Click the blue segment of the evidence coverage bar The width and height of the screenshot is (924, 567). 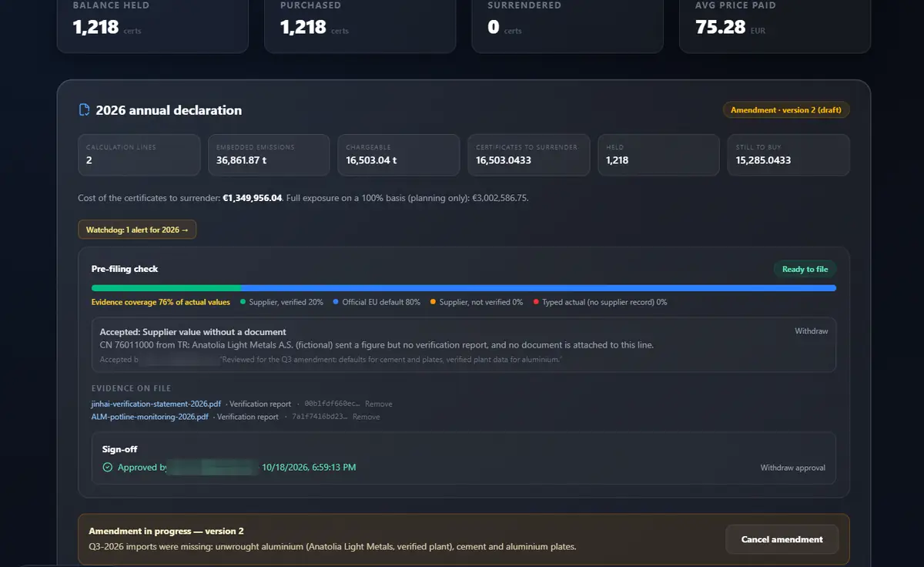coord(538,288)
